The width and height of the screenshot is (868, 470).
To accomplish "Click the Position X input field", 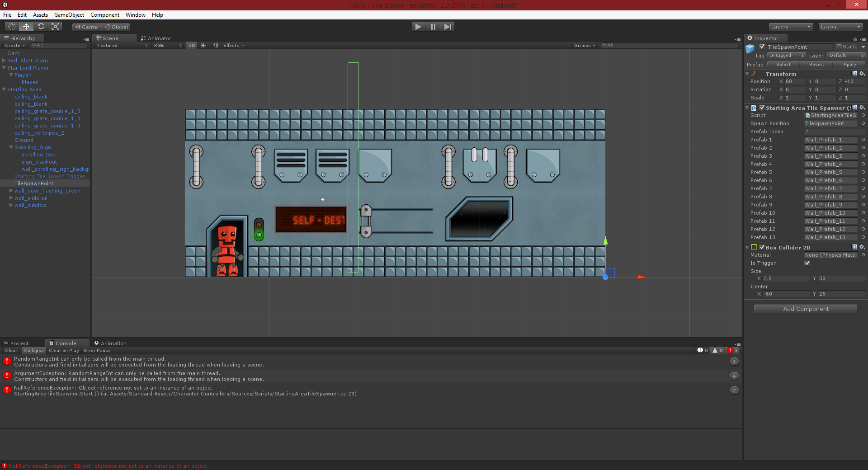I will point(796,81).
